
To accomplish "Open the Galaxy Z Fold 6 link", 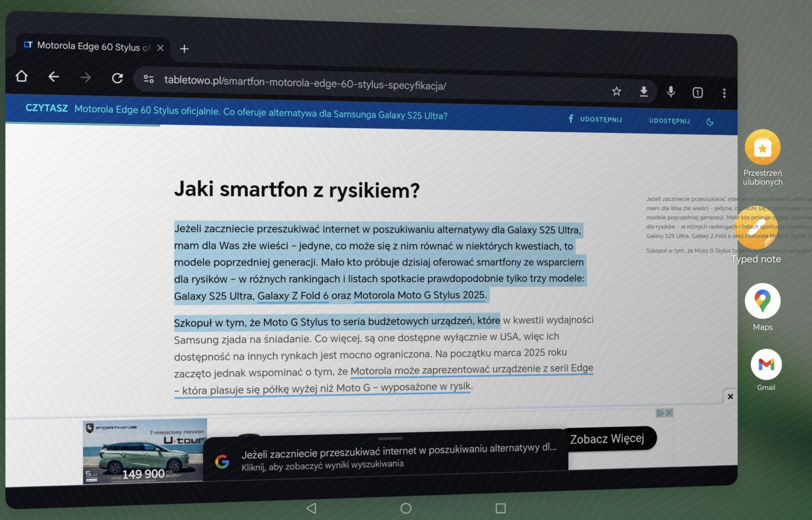I will (x=293, y=296).
